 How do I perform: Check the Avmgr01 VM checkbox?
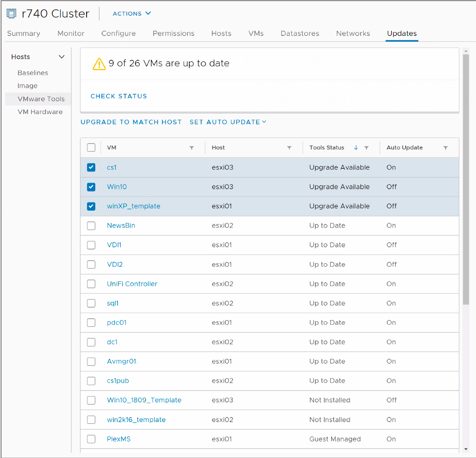[x=91, y=361]
